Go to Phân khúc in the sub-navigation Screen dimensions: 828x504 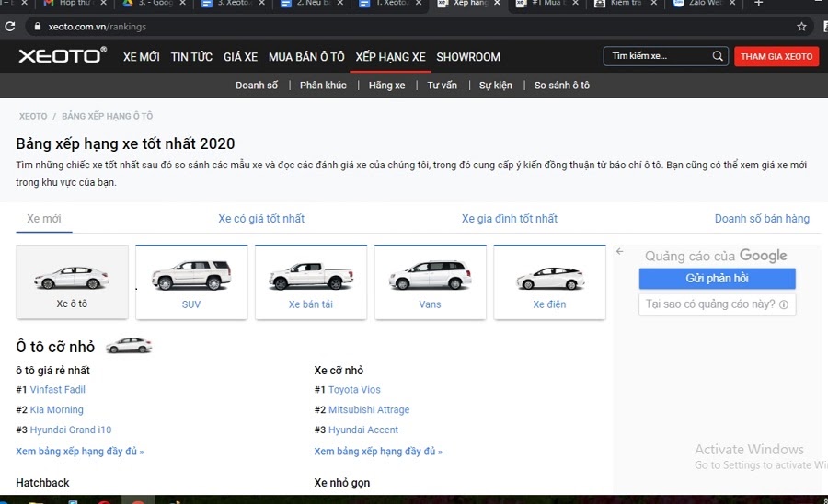(x=323, y=86)
